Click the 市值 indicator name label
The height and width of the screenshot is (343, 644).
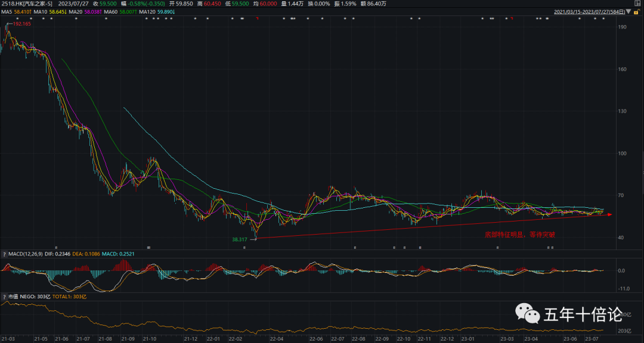(13, 296)
